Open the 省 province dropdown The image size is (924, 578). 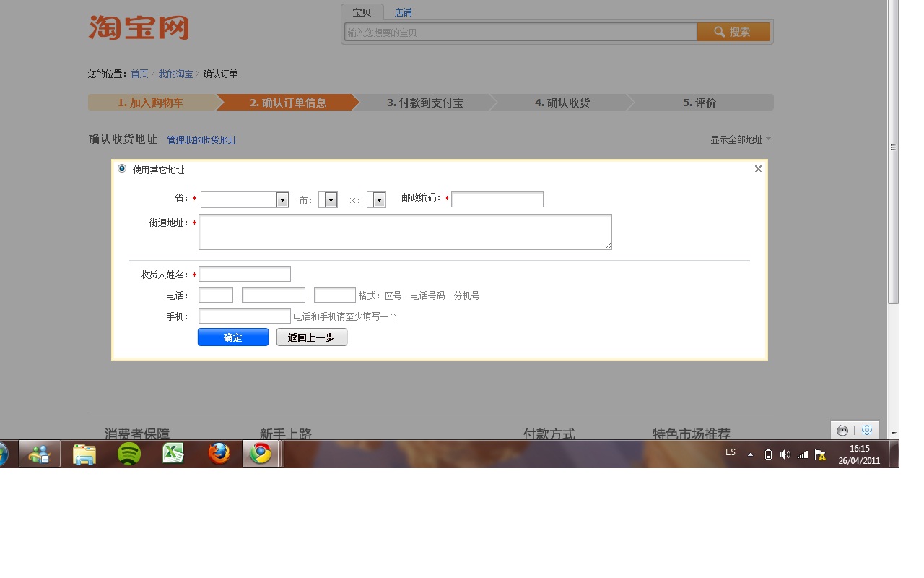245,199
